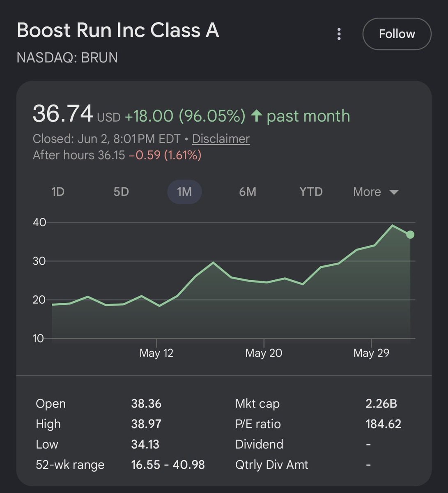Select the May 12 date label

pos(156,353)
